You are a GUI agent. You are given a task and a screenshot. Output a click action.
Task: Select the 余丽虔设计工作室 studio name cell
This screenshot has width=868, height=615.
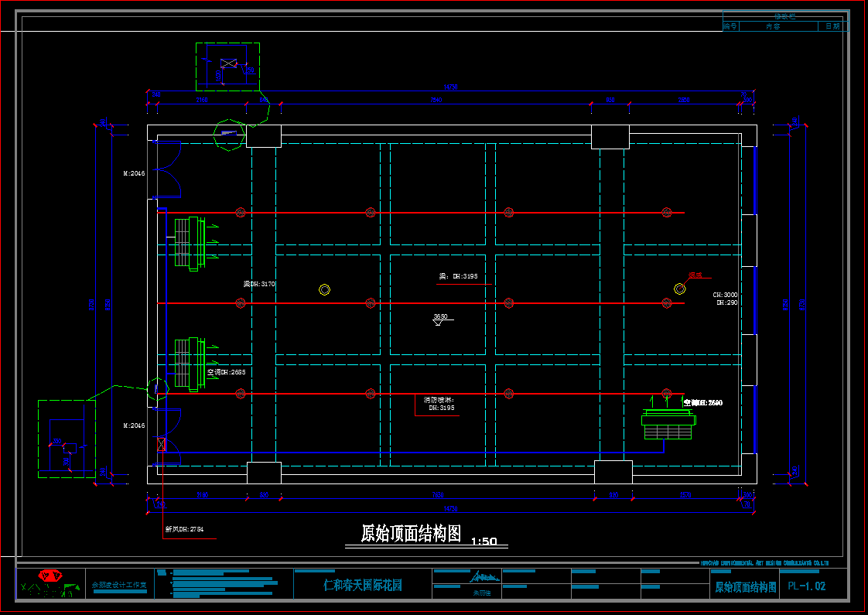click(x=120, y=585)
